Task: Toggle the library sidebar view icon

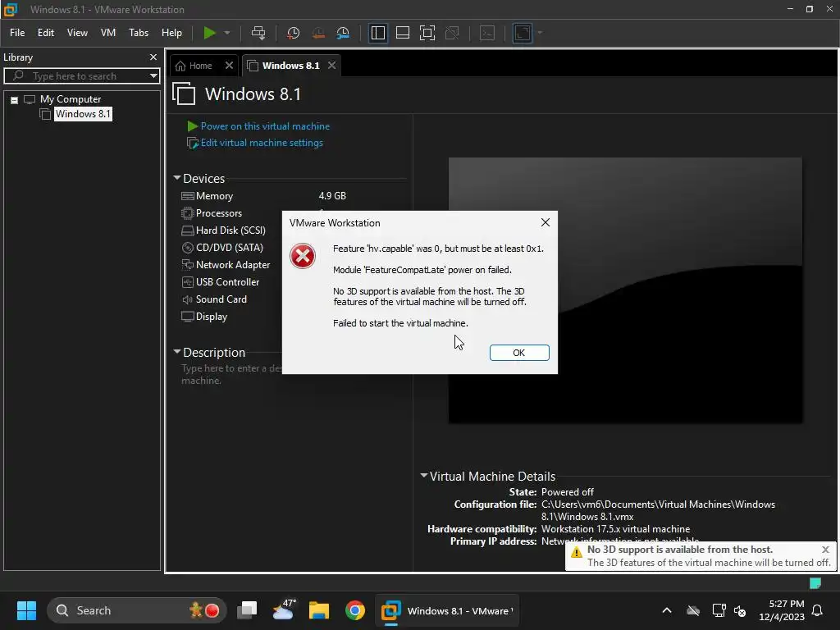Action: 377,33
